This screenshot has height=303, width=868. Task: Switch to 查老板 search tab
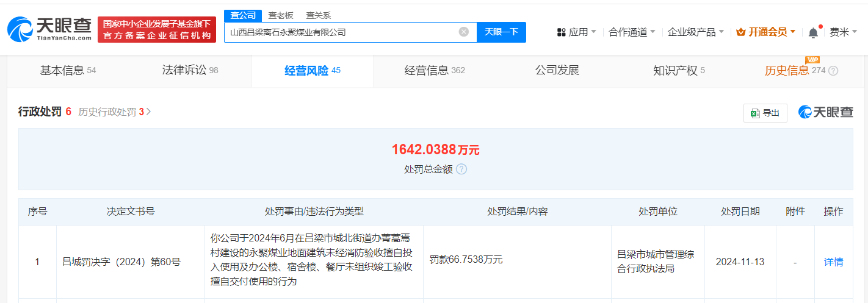coord(281,15)
